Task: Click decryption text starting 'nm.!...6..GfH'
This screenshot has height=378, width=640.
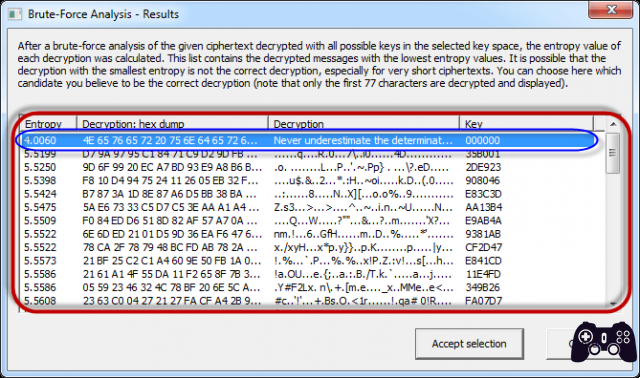Action: [363, 234]
